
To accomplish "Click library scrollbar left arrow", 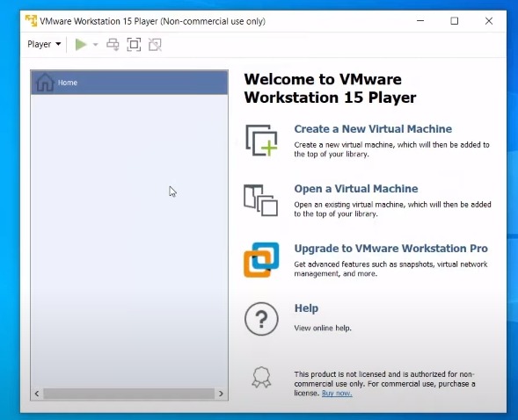I will (37, 394).
